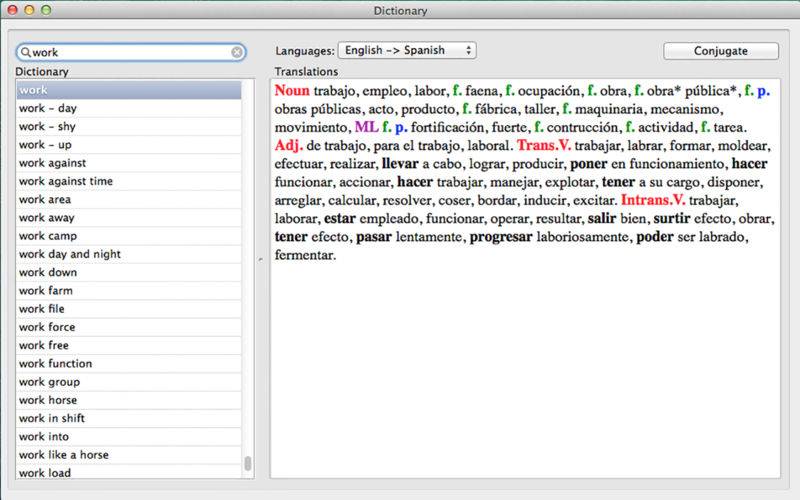Image resolution: width=800 pixels, height=500 pixels.
Task: Click into the search field containing 'work'
Action: (x=131, y=52)
